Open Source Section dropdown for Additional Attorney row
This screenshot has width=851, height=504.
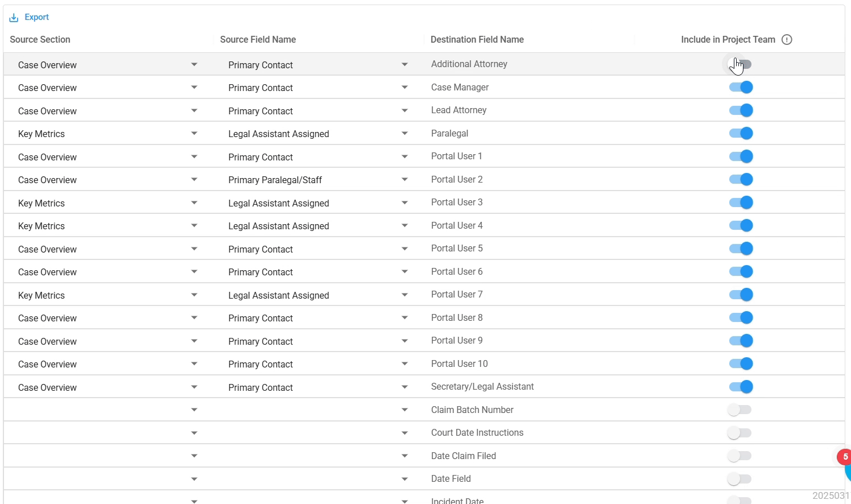(x=194, y=65)
